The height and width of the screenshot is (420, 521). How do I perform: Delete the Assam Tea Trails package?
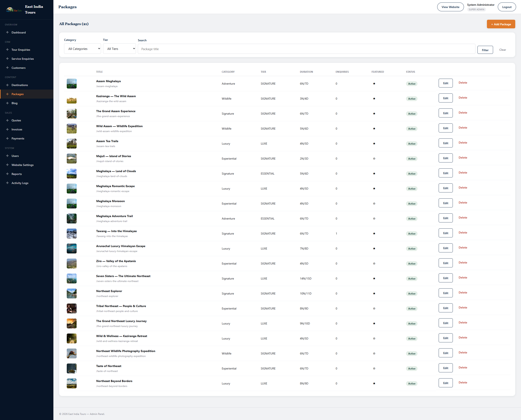pos(463,143)
